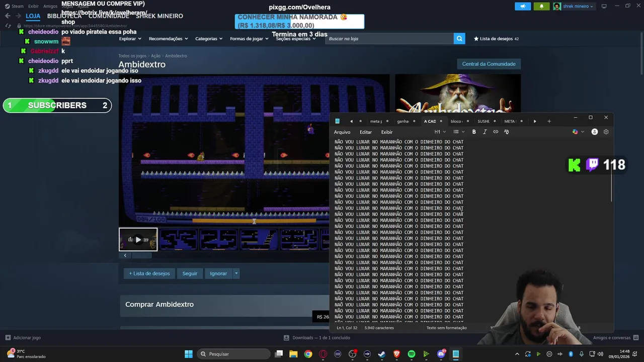This screenshot has height=362, width=644.
Task: Click weather widget 31°C on taskbar
Action: tap(26, 354)
